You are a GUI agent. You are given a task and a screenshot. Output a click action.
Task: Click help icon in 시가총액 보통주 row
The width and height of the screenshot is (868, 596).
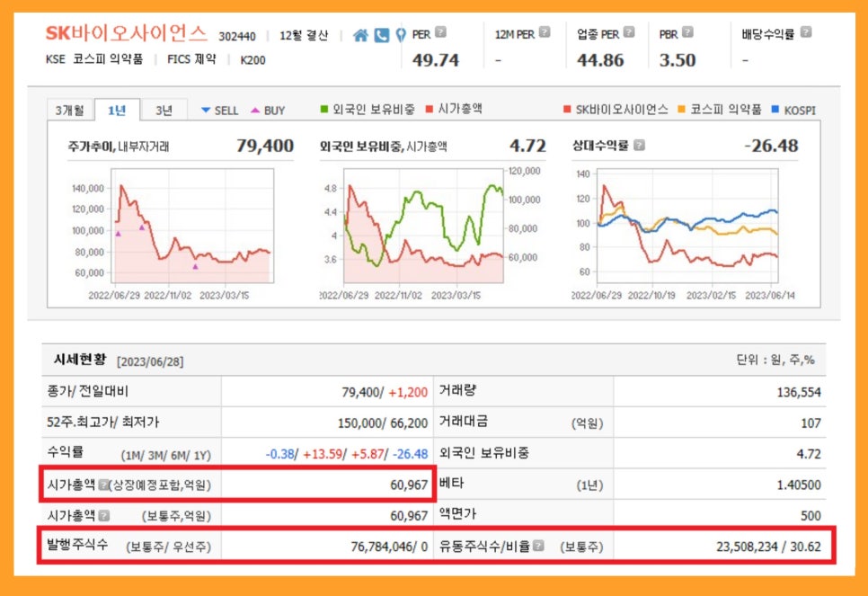pos(103,516)
